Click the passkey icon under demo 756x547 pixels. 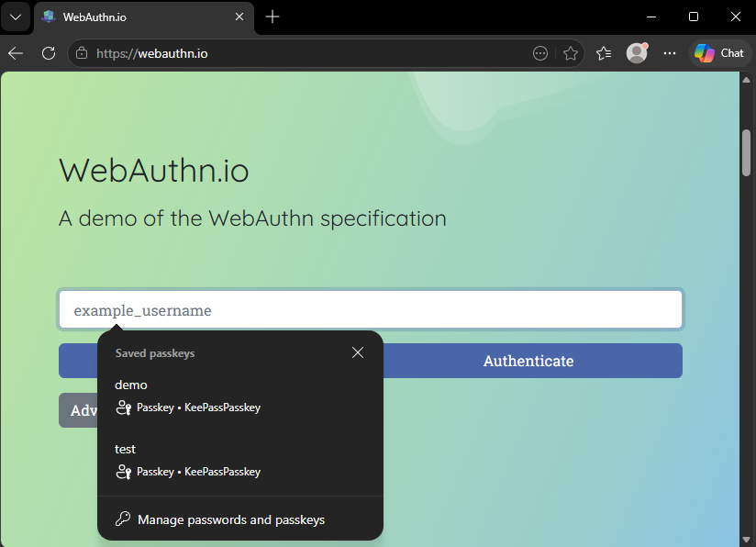(124, 407)
